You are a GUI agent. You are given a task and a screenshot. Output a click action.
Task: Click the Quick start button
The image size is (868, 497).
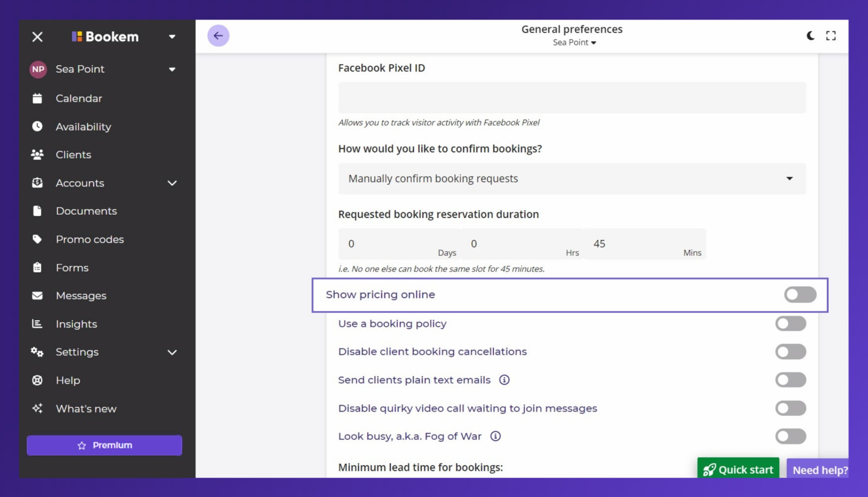pos(738,468)
